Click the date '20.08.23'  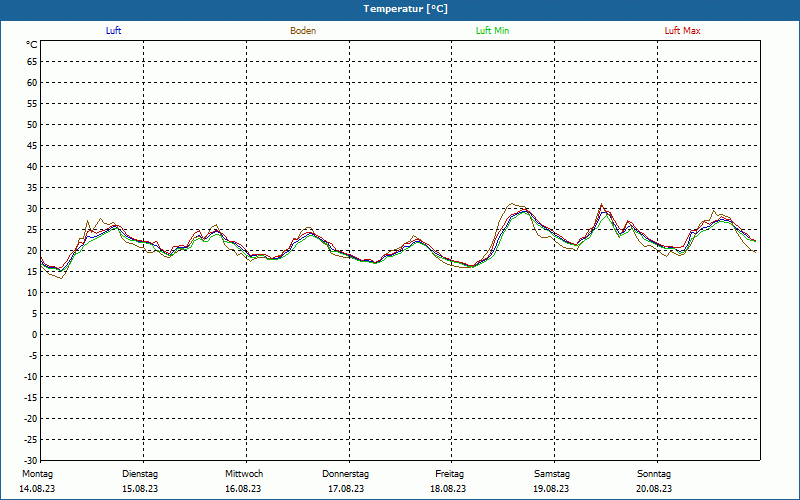[654, 489]
